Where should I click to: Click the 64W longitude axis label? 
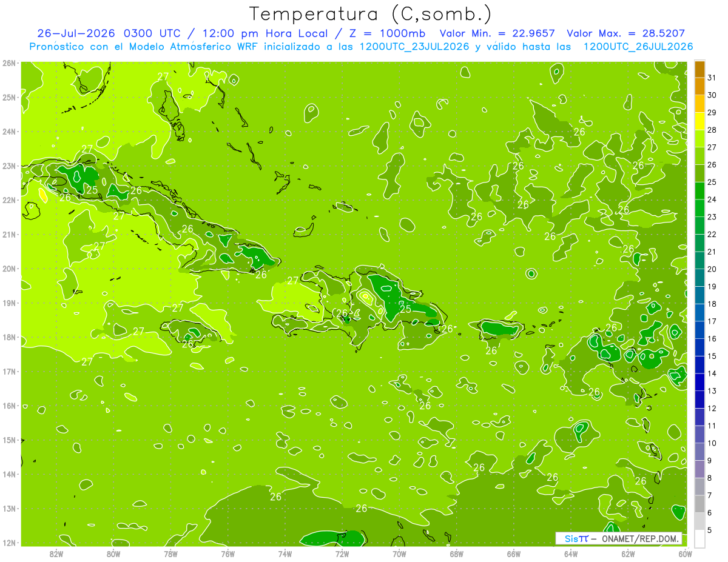point(570,554)
